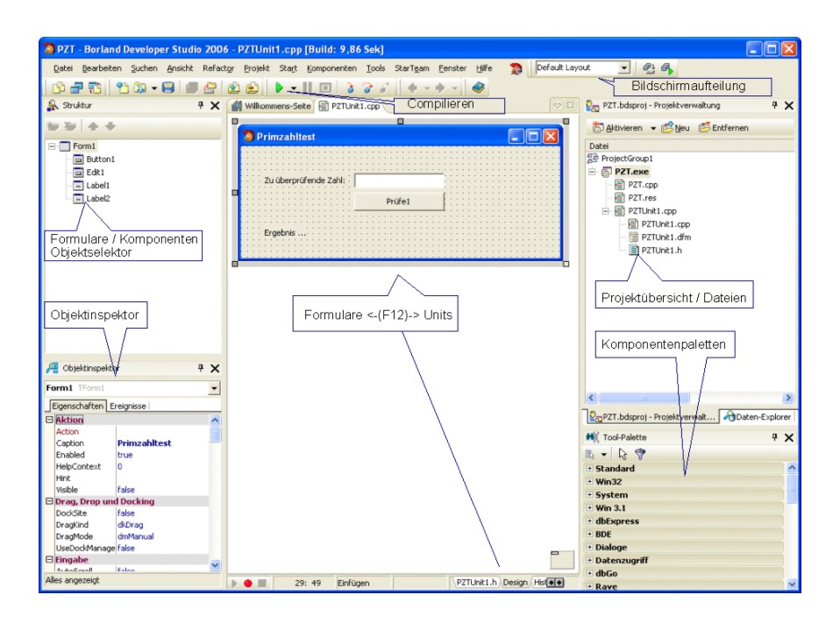Click the set debug desktop icon
The width and height of the screenshot is (840, 630).
[667, 68]
